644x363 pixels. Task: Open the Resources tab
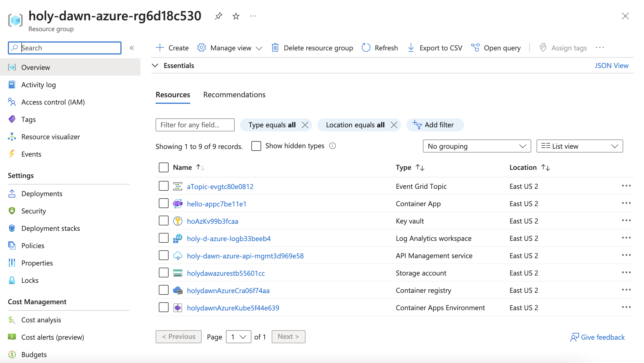tap(173, 95)
